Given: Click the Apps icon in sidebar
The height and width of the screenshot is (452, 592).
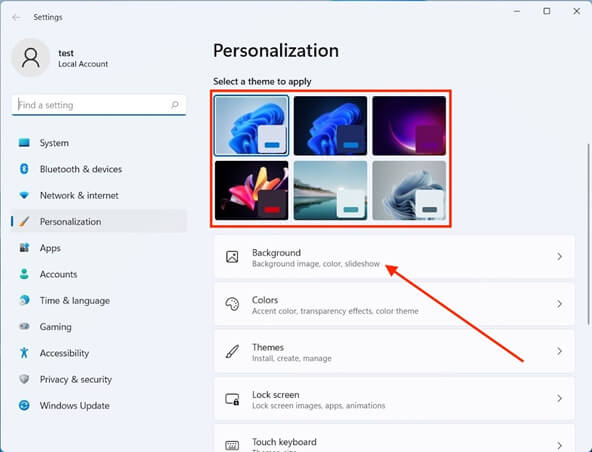Looking at the screenshot, I should pyautogui.click(x=24, y=248).
